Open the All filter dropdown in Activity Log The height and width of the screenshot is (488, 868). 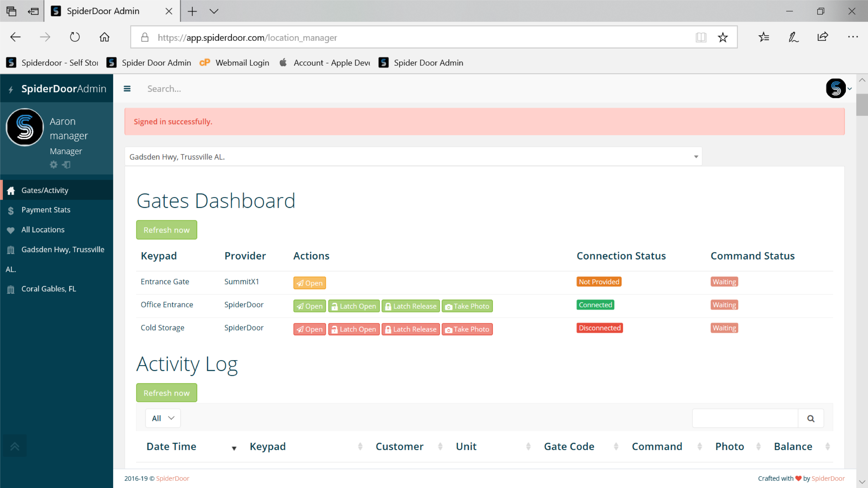[163, 418]
